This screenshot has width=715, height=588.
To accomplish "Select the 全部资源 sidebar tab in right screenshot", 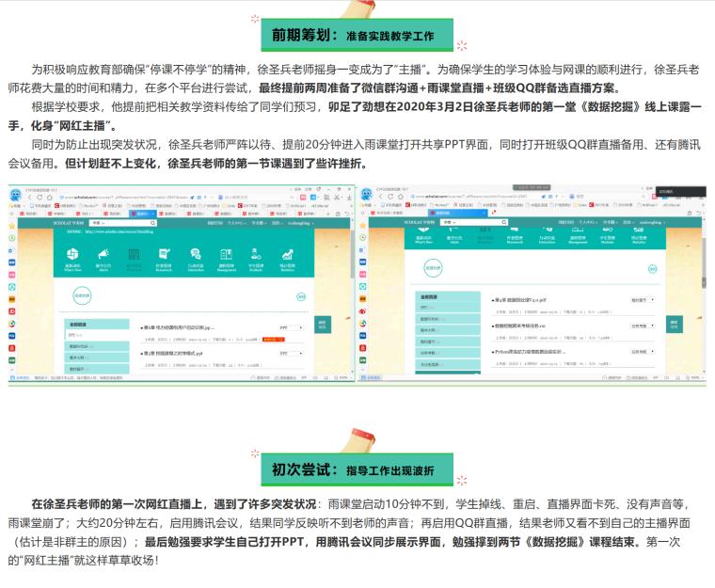I will (x=427, y=296).
